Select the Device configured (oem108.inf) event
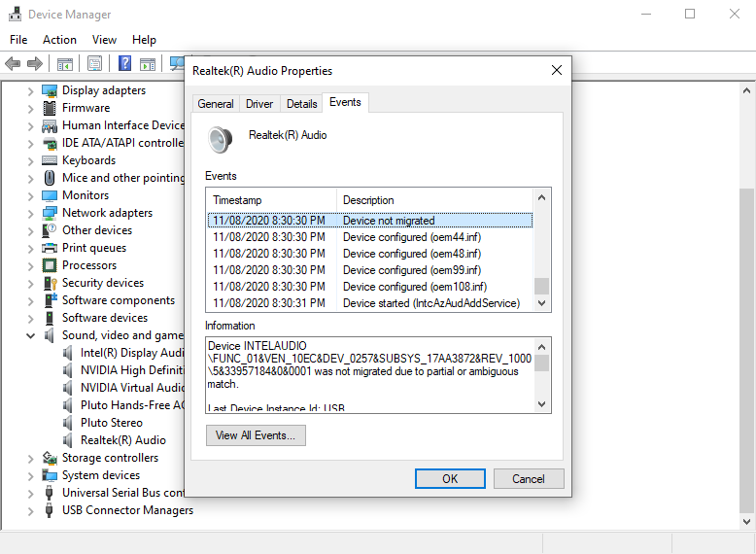Image resolution: width=756 pixels, height=554 pixels. pos(370,287)
